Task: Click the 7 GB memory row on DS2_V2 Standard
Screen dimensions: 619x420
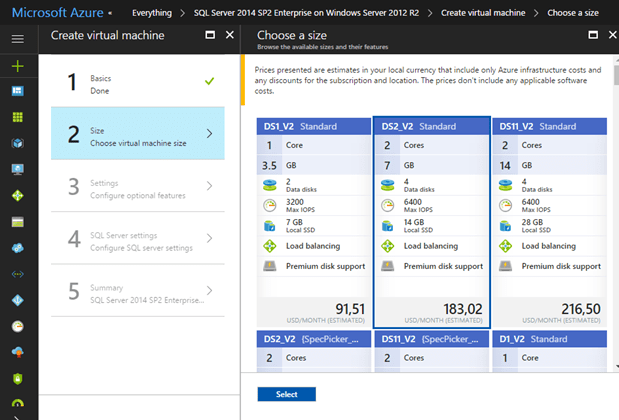Action: [x=431, y=165]
